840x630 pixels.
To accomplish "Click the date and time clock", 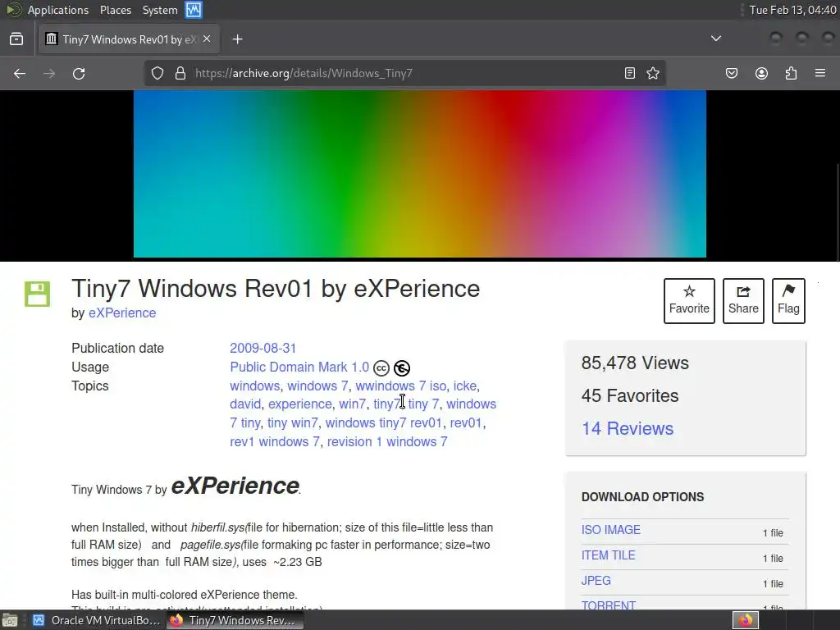I will click(793, 10).
